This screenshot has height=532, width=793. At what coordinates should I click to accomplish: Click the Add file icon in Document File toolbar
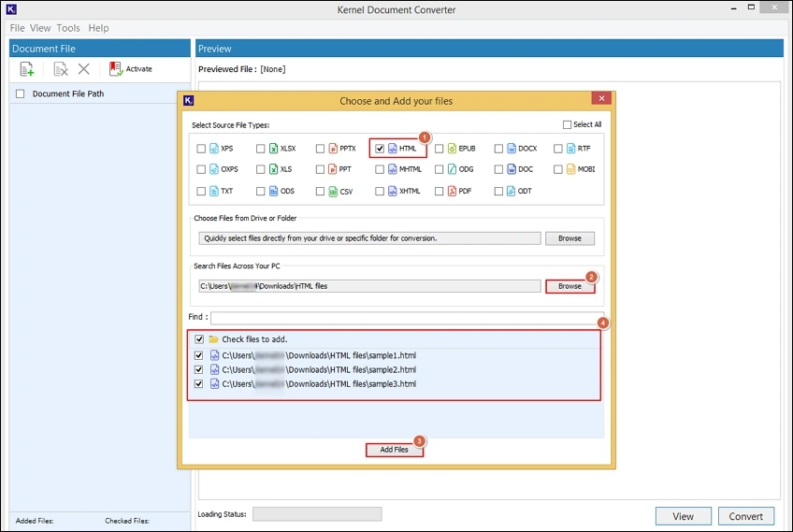[27, 69]
